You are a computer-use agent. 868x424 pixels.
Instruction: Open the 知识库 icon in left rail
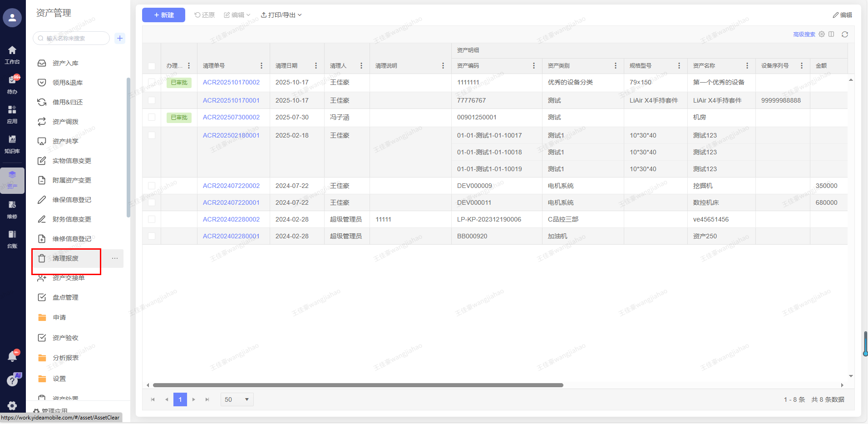pos(12,143)
